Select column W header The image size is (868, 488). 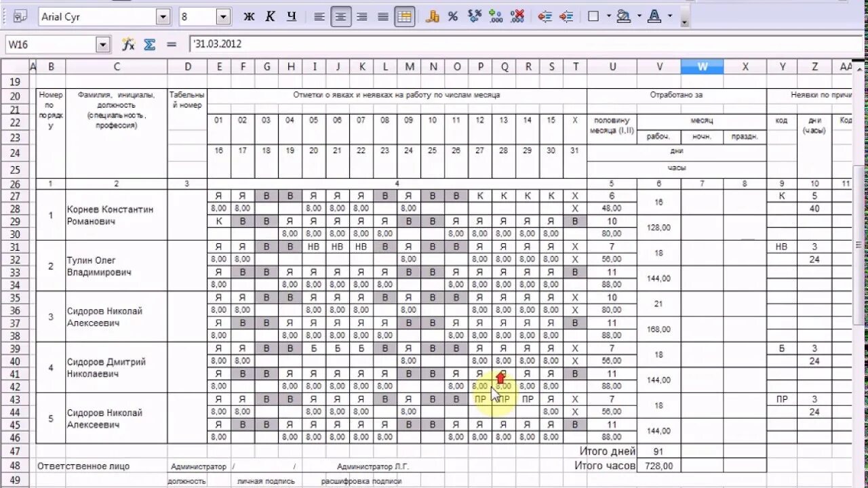point(703,66)
